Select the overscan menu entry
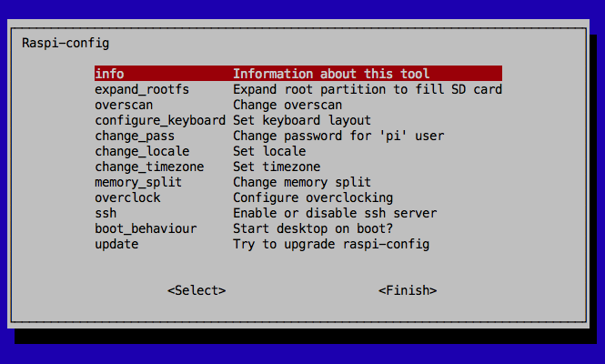Image resolution: width=605 pixels, height=364 pixels. 124,105
